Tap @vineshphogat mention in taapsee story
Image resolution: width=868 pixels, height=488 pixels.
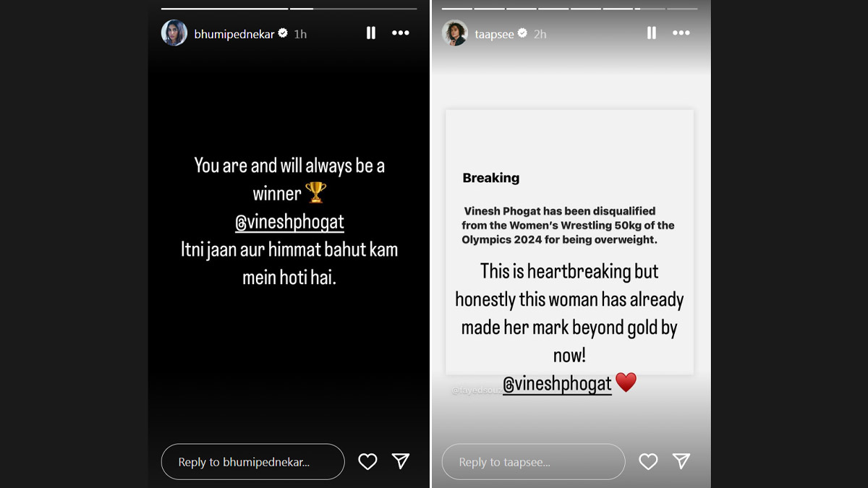[557, 384]
